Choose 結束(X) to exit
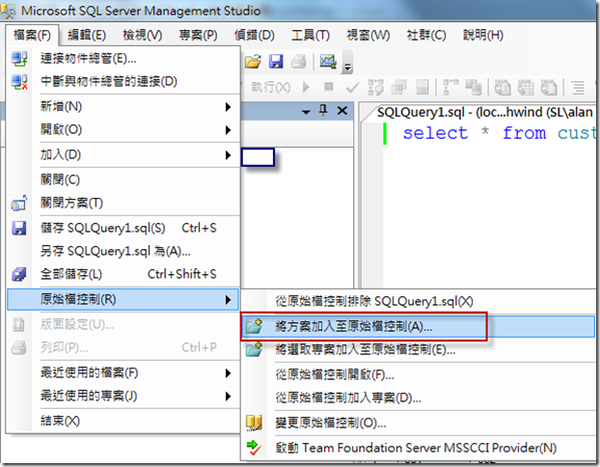 123,421
